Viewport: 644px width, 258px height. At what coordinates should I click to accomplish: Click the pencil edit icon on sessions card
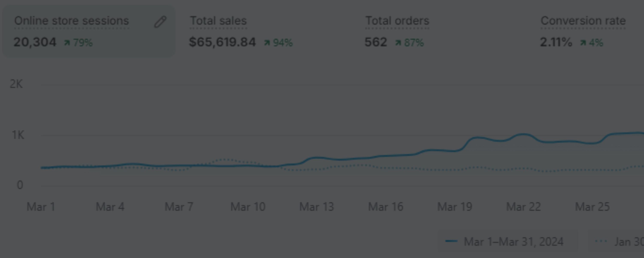click(x=160, y=22)
